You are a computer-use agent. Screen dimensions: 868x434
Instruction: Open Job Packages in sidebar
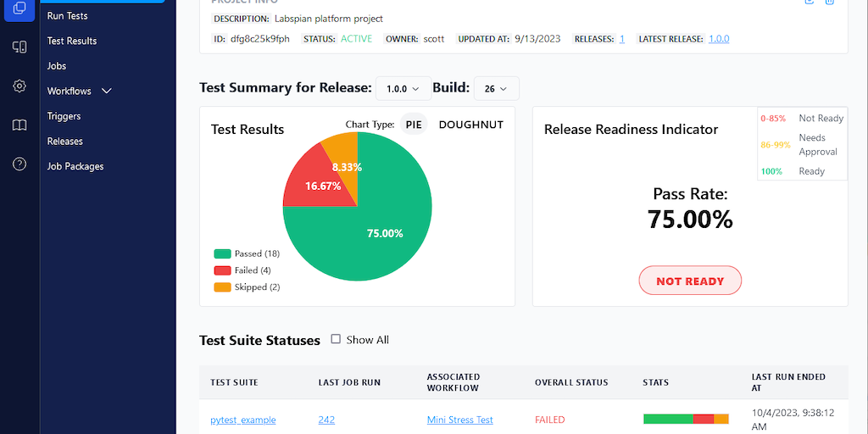tap(75, 166)
